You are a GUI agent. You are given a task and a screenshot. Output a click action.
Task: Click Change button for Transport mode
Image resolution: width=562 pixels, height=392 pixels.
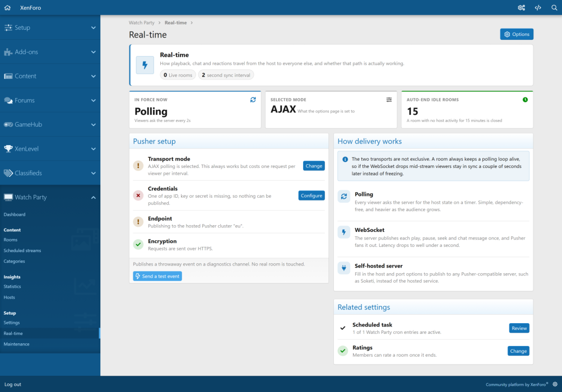click(x=314, y=166)
